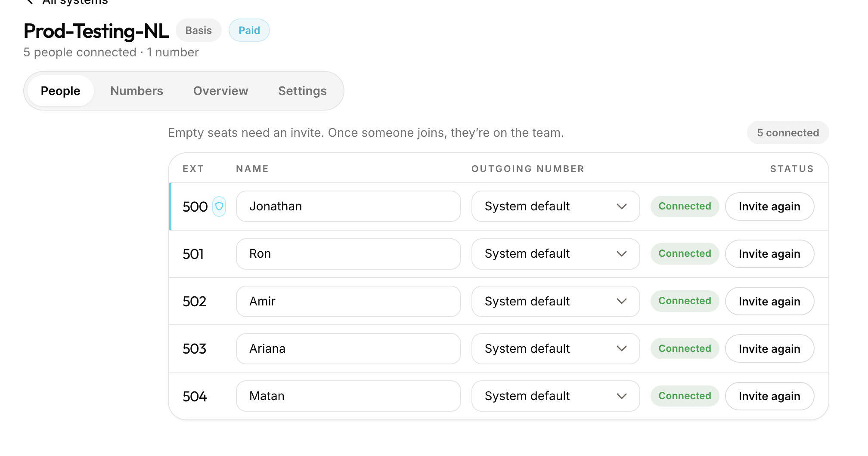
Task: Select extension number 502
Action: (x=195, y=301)
